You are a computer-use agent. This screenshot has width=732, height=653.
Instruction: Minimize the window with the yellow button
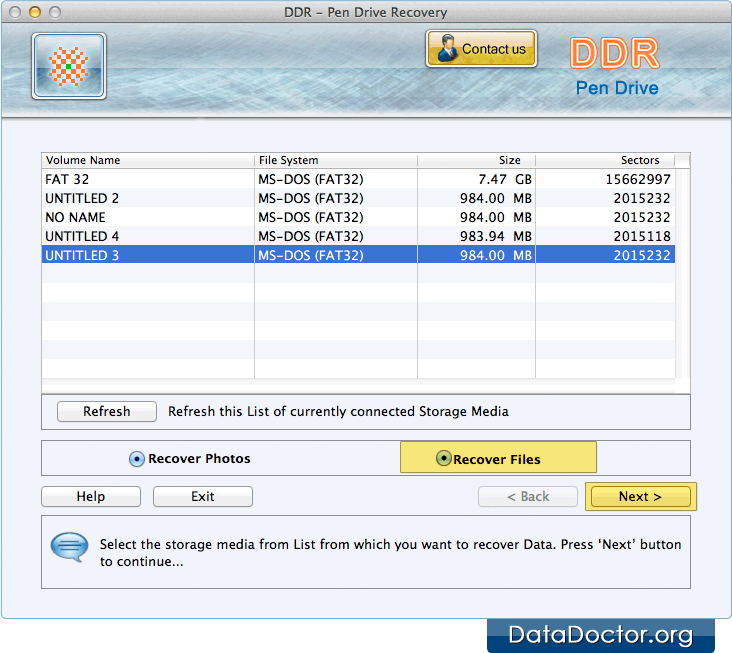point(35,12)
